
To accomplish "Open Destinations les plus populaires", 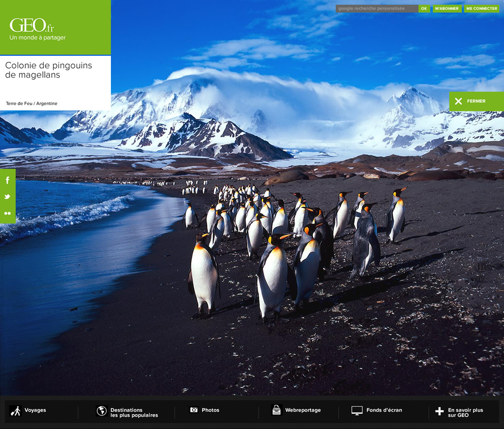I will pyautogui.click(x=134, y=412).
